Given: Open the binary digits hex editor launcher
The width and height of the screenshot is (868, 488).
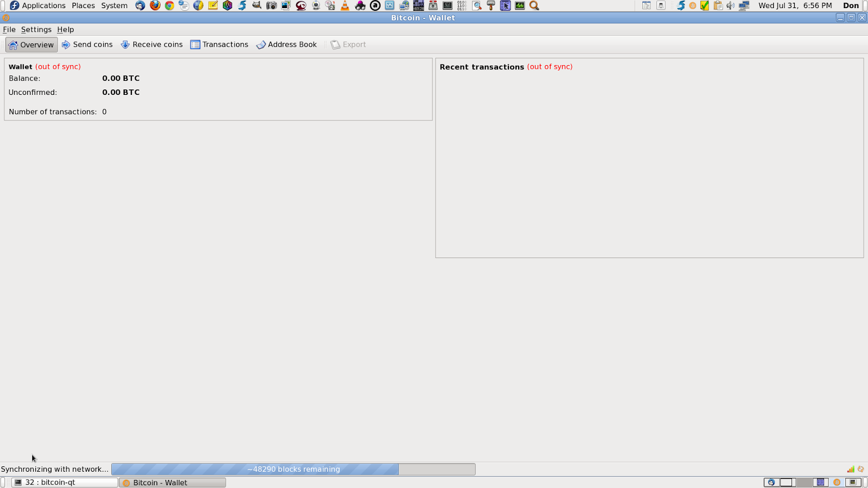Looking at the screenshot, I should click(x=462, y=5).
